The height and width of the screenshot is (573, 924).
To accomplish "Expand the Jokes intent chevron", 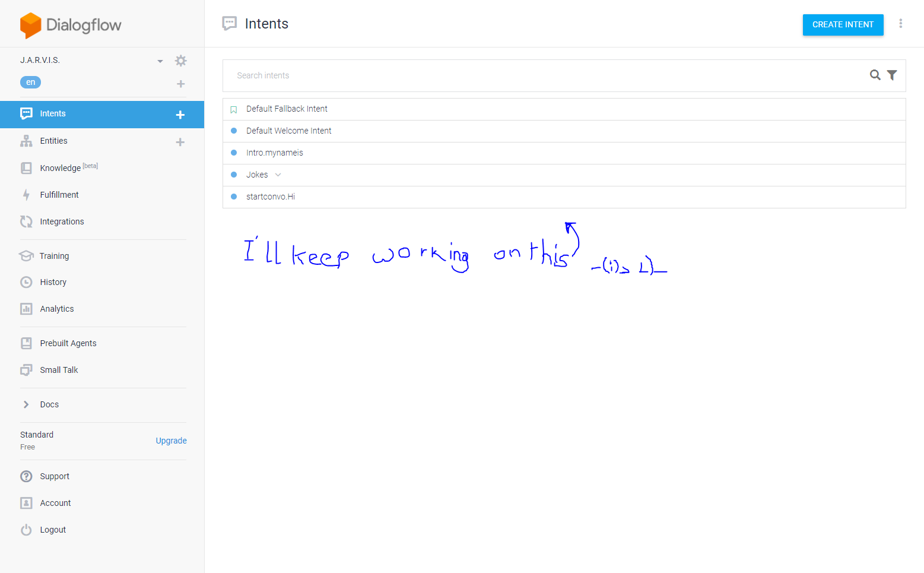I will point(278,175).
